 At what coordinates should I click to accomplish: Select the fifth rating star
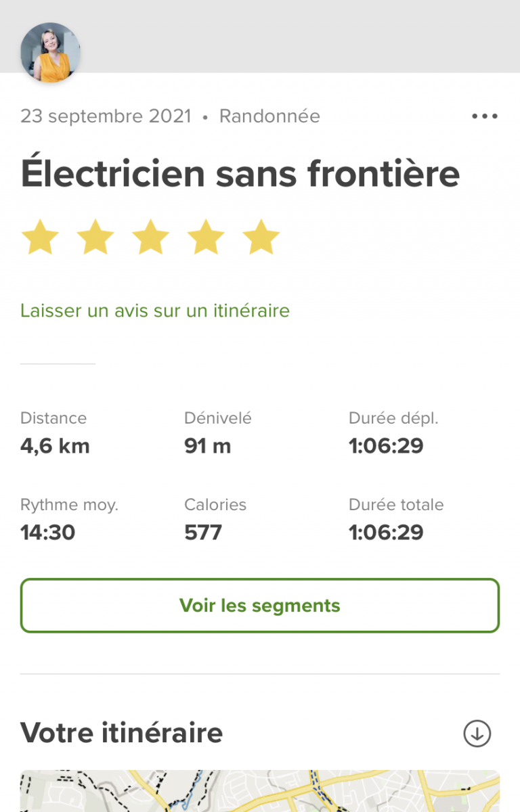point(261,237)
